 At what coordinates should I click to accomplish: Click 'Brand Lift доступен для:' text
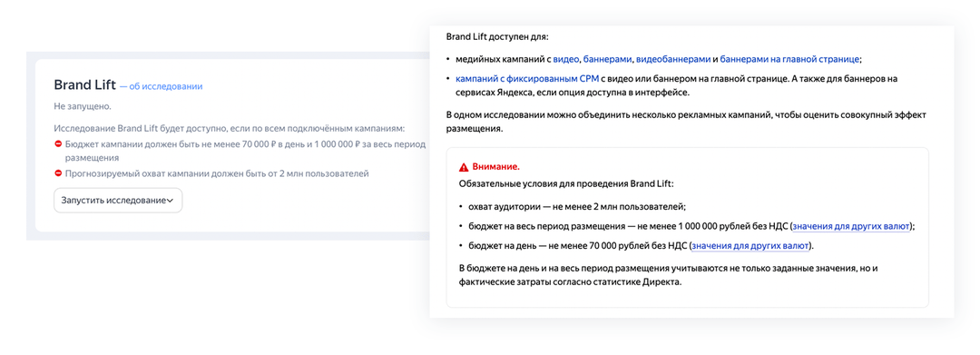497,36
